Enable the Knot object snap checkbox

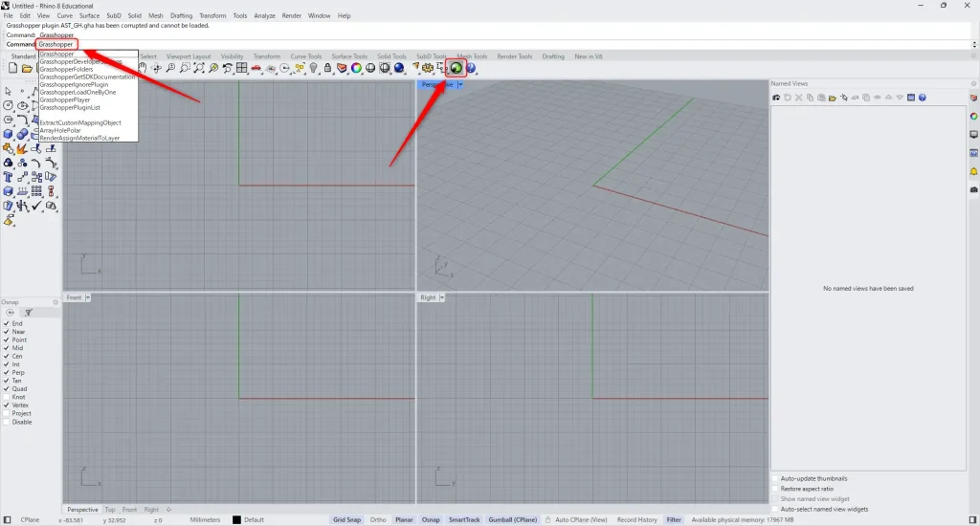pyautogui.click(x=7, y=397)
